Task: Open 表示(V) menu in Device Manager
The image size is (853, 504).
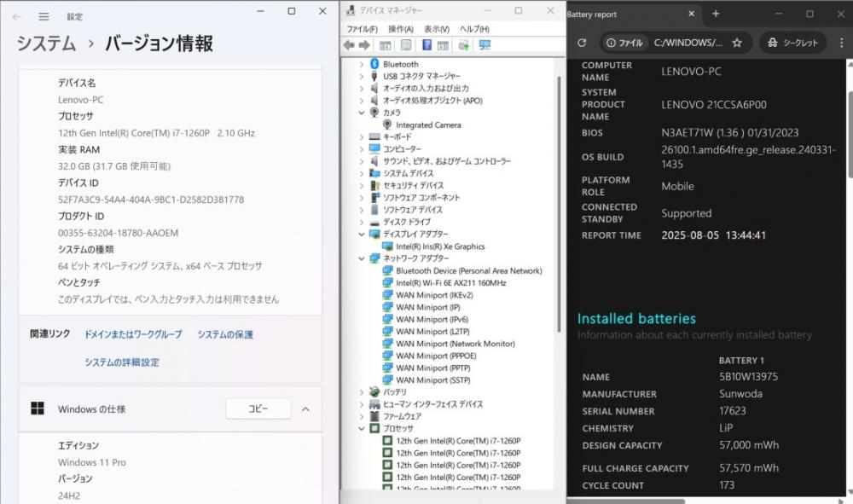Action: 437,29
